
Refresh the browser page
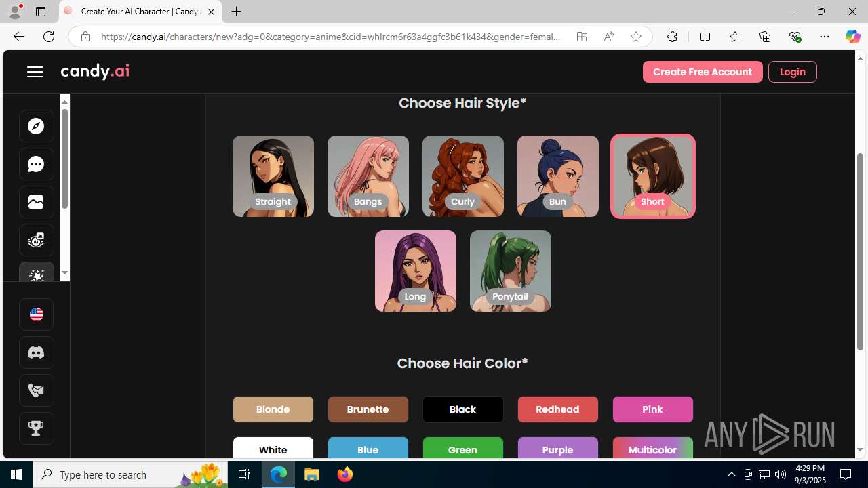click(49, 37)
